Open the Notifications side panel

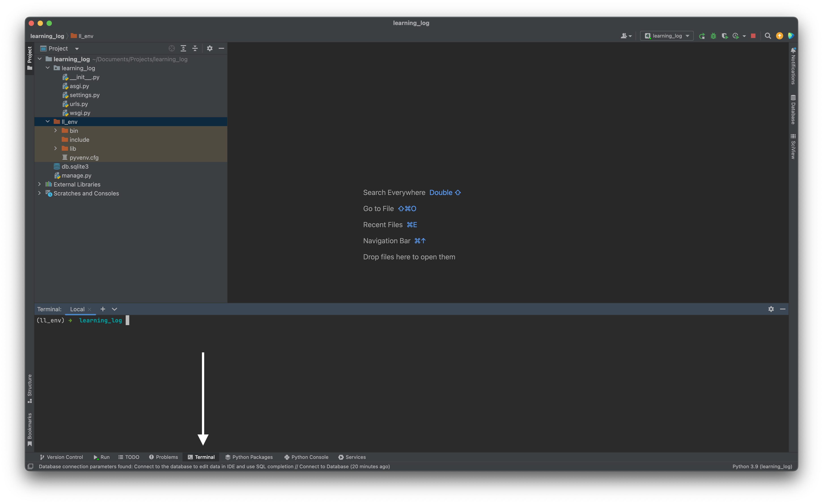pyautogui.click(x=793, y=66)
